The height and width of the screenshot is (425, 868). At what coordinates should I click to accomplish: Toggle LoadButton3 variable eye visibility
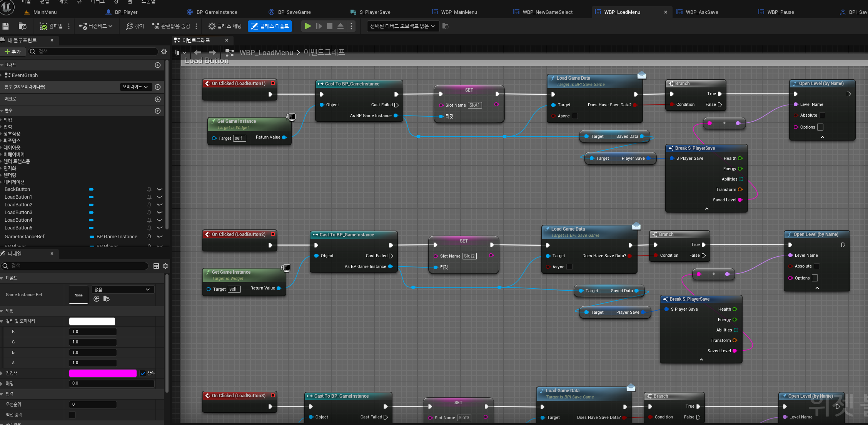pyautogui.click(x=160, y=212)
